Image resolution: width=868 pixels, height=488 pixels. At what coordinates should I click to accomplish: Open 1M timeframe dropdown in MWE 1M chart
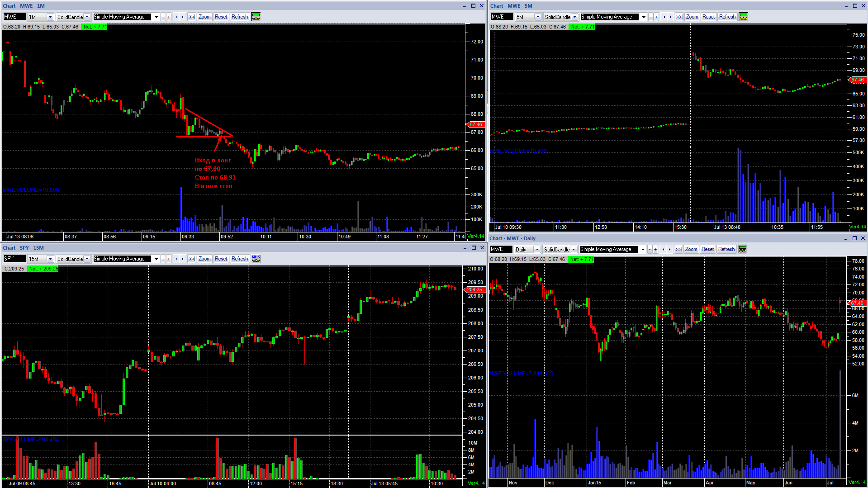pyautogui.click(x=50, y=17)
